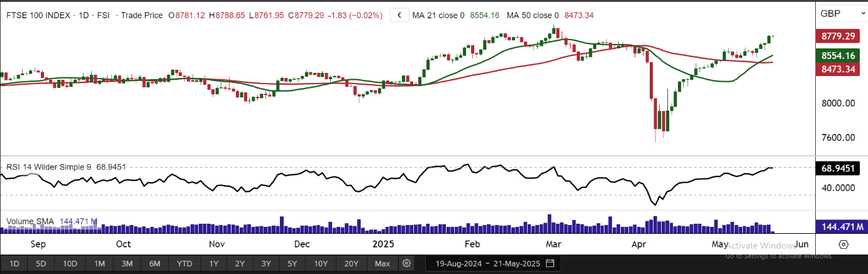Select the 2Y time range
868x274 pixels.
(240, 263)
